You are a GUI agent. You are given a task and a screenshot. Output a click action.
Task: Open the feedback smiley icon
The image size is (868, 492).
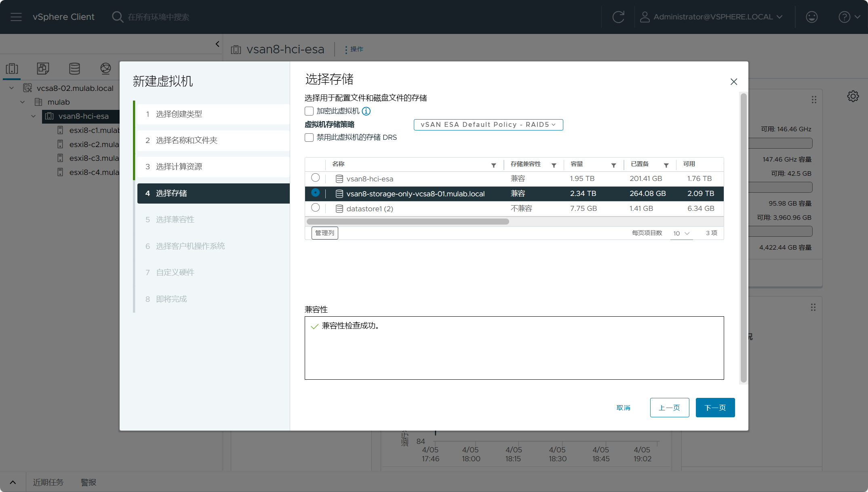[x=811, y=17]
